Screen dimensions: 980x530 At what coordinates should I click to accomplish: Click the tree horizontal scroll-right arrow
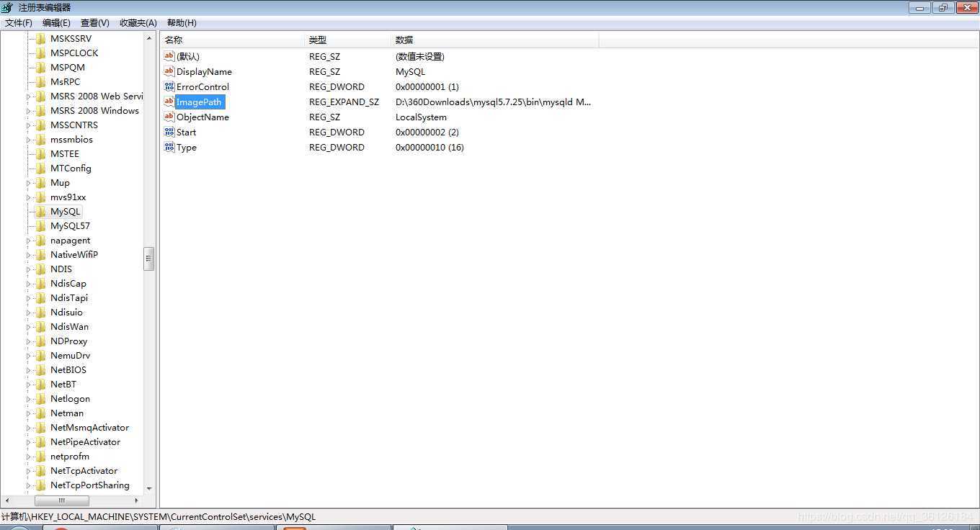[x=136, y=500]
